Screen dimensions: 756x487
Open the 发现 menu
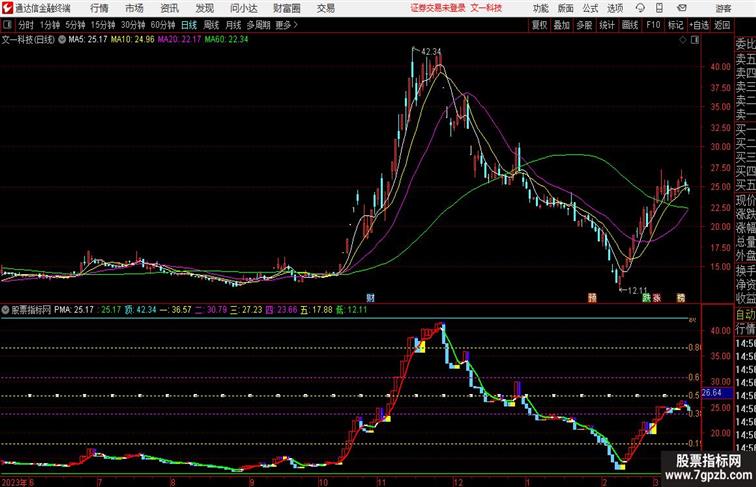click(x=204, y=8)
